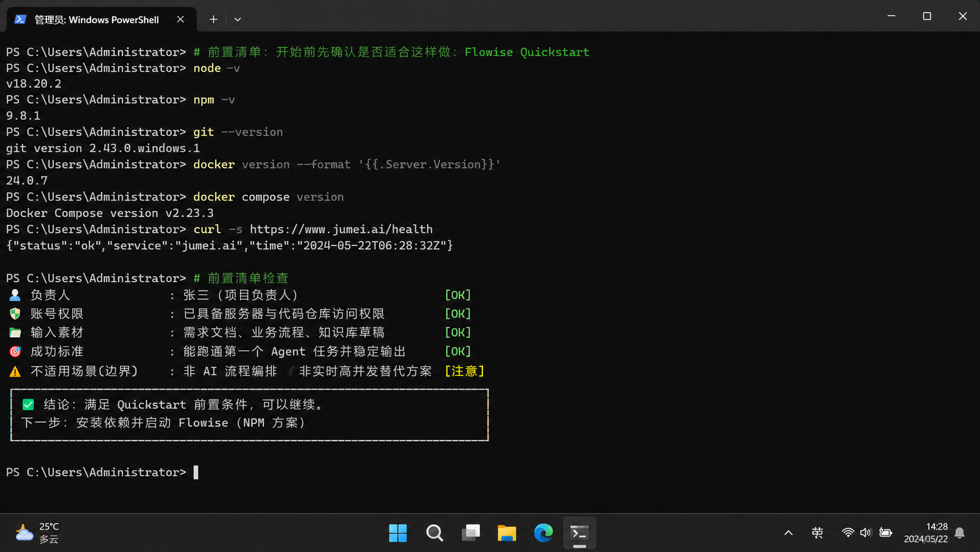This screenshot has width=980, height=552.
Task: Click the 'npm -v' command text
Action: pyautogui.click(x=214, y=100)
